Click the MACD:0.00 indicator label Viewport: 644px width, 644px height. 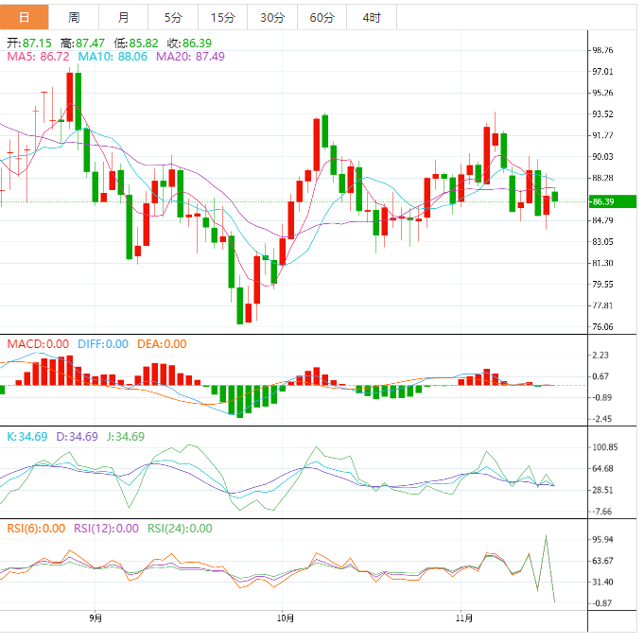pos(38,344)
